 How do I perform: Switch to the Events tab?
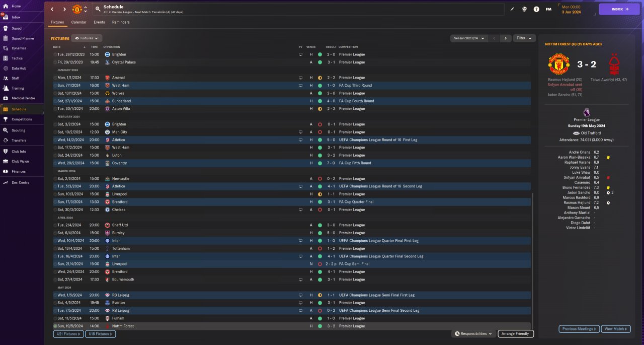click(x=99, y=22)
